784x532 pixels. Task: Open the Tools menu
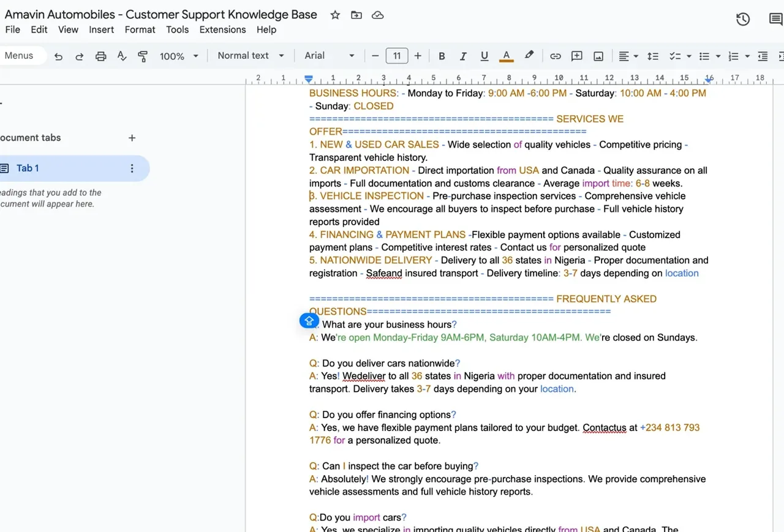(178, 29)
